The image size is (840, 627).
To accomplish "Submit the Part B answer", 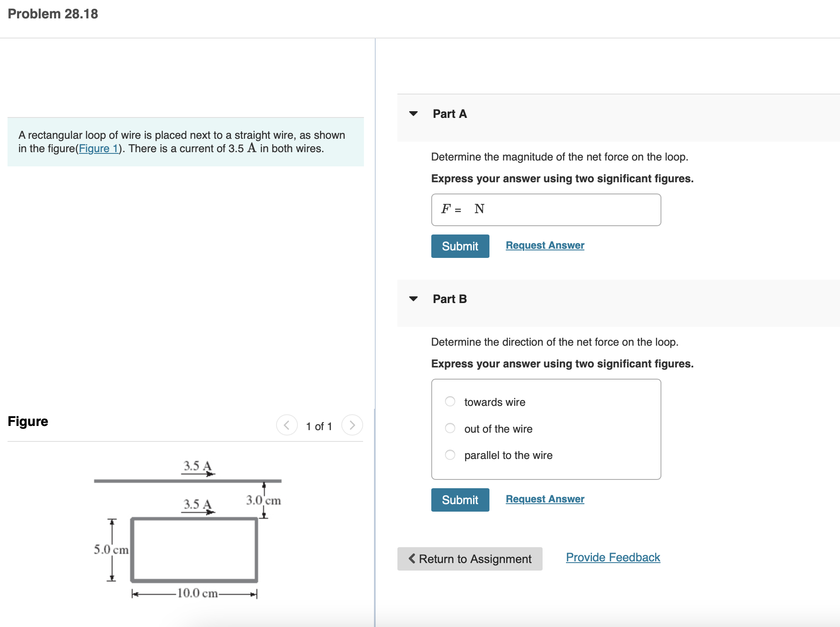I will pyautogui.click(x=460, y=500).
